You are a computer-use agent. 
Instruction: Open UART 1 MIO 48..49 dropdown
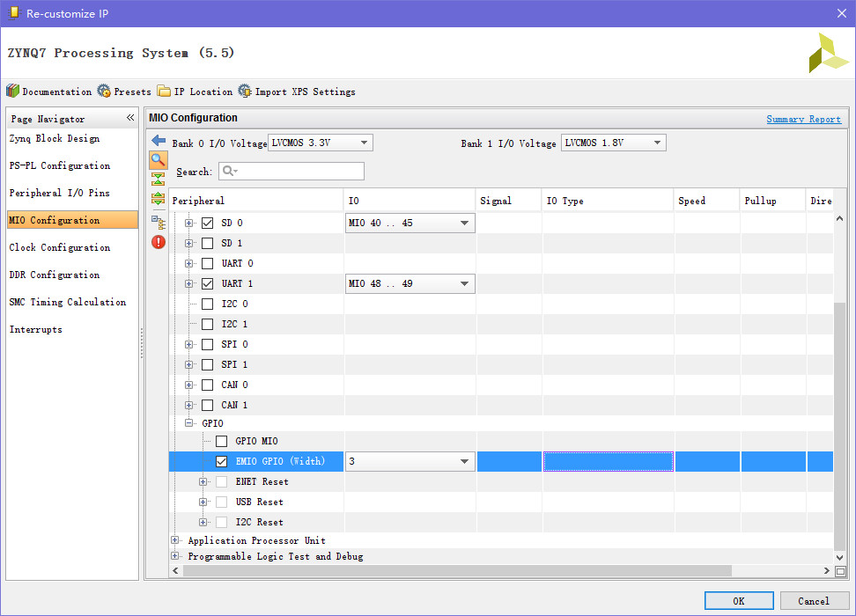tap(410, 283)
